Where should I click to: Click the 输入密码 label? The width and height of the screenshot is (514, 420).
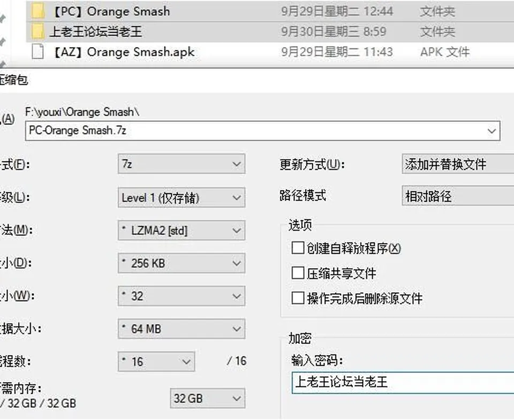click(317, 361)
